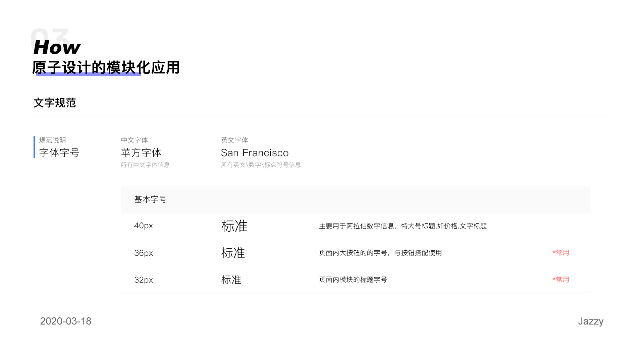
Task: Click the blue bar beside 规范说明
Action: pos(34,147)
